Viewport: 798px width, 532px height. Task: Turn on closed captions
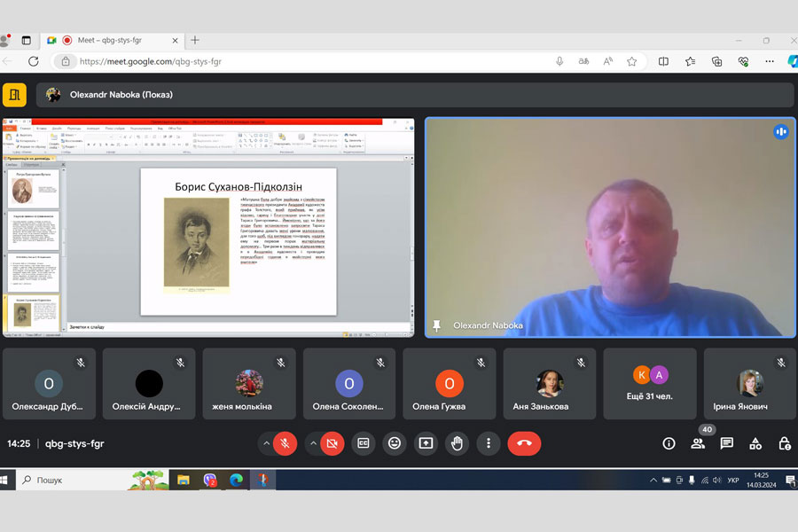coord(364,443)
